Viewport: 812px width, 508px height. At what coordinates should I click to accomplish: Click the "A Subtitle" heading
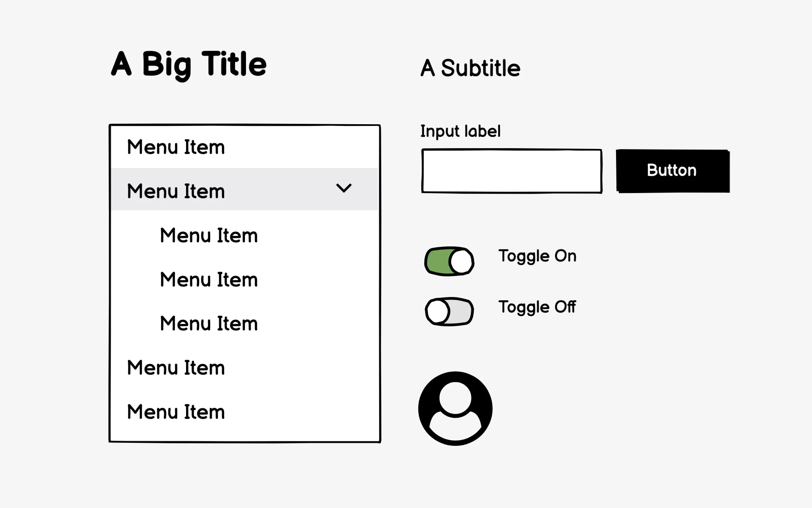(x=470, y=68)
